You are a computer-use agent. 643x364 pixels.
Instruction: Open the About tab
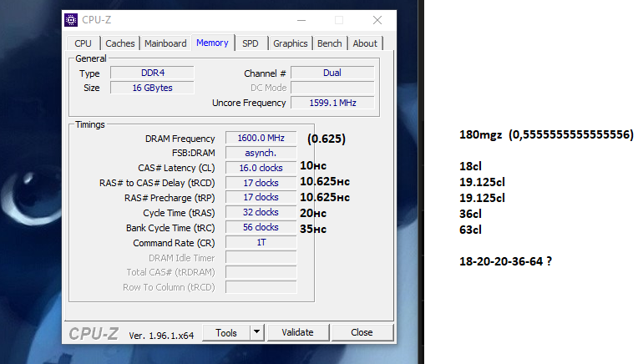point(365,43)
